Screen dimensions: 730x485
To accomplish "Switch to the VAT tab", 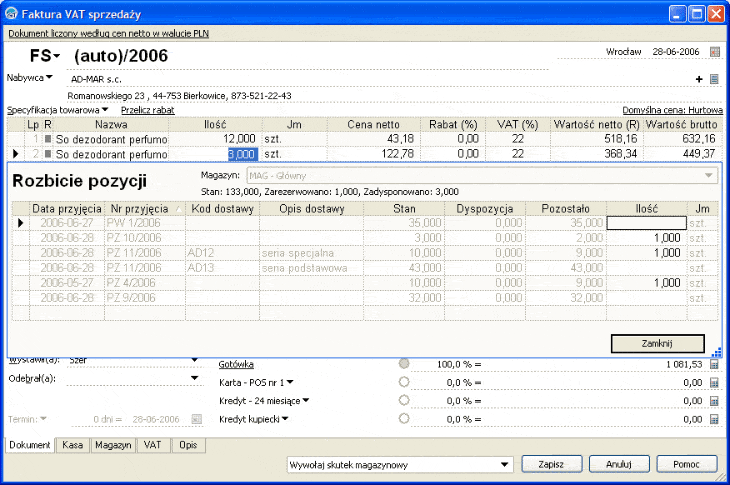I will [153, 445].
